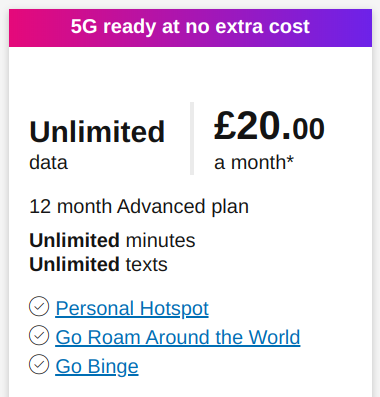Click the small .00 pence figure
The width and height of the screenshot is (380, 397).
pyautogui.click(x=308, y=129)
